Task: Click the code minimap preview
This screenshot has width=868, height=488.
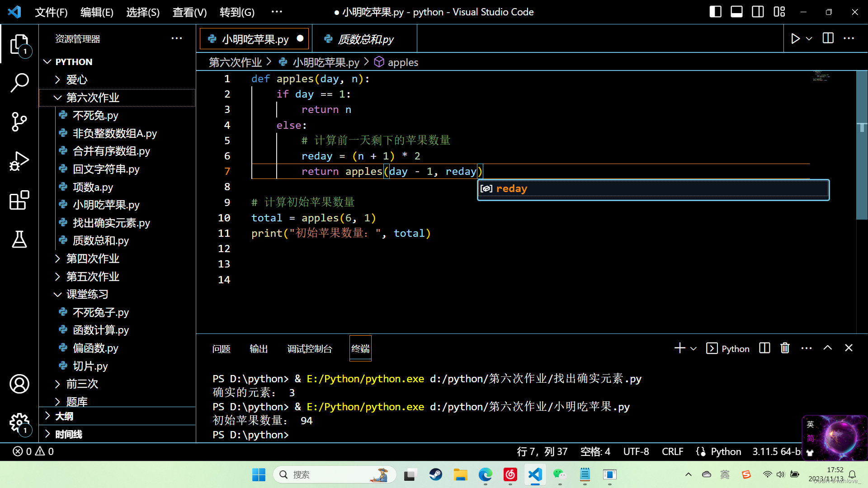Action: click(x=822, y=76)
